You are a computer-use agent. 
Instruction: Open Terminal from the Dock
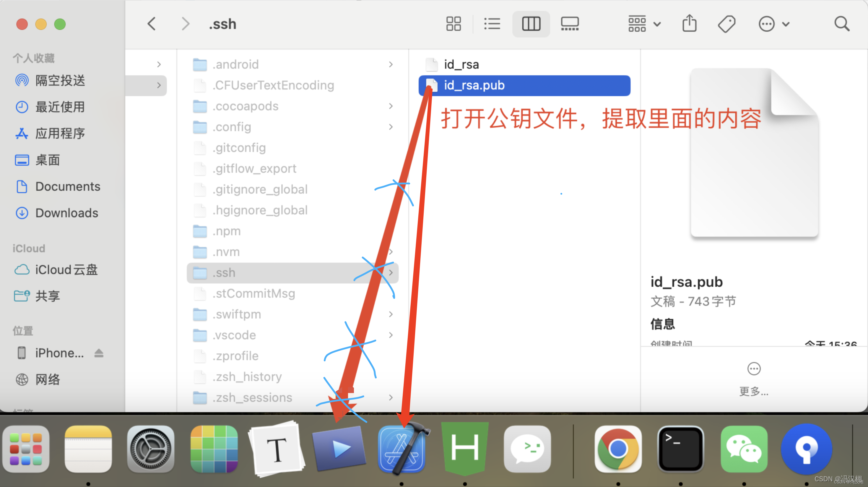point(681,449)
